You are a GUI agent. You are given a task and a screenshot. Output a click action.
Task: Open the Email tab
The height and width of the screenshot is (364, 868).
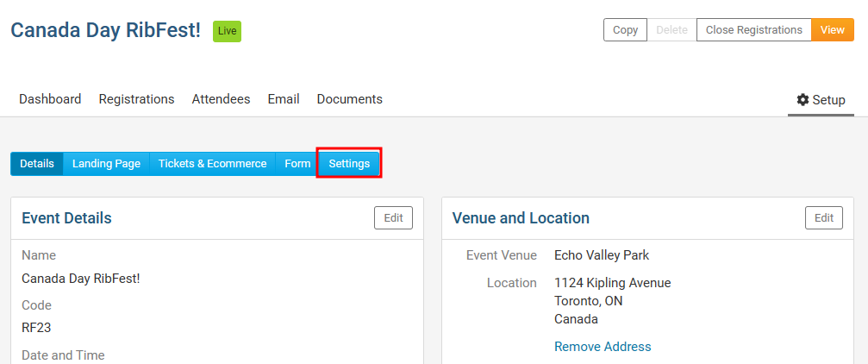pos(284,99)
